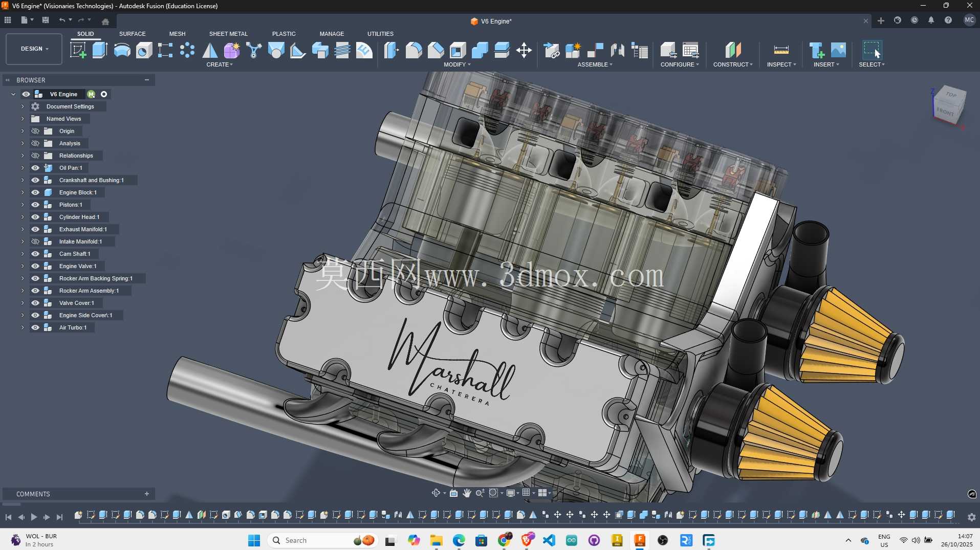Open the Notifications bell
980x550 pixels.
(x=931, y=20)
